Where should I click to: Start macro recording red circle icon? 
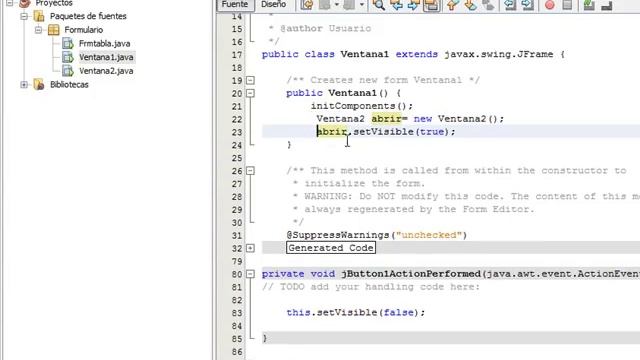click(x=550, y=5)
